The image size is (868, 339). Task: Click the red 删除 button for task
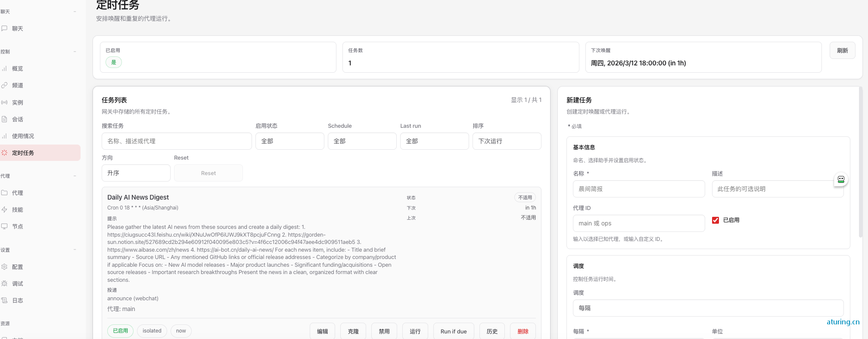[523, 331]
